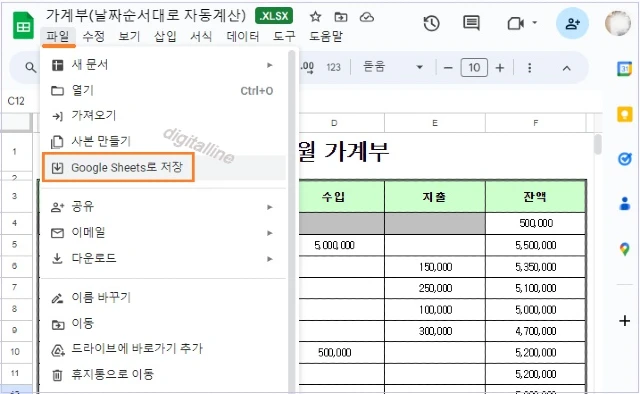640x394 pixels.
Task: Open the user account avatar
Action: 618,23
